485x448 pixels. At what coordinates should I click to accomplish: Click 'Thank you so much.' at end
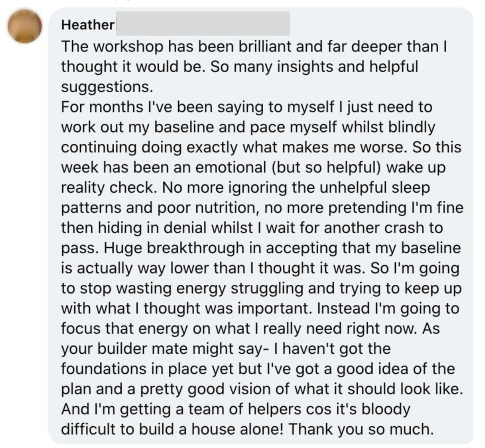tap(361, 429)
